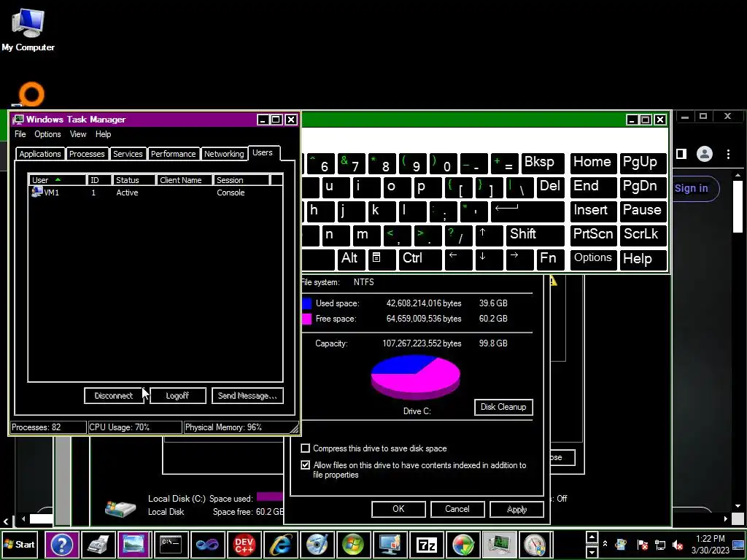Click Apply in disk properties dialog
Viewport: 747px width, 560px height.
[517, 509]
